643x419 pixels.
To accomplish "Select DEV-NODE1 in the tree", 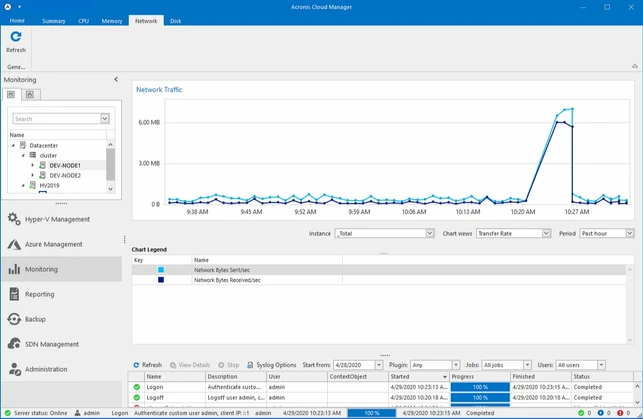I will 65,165.
